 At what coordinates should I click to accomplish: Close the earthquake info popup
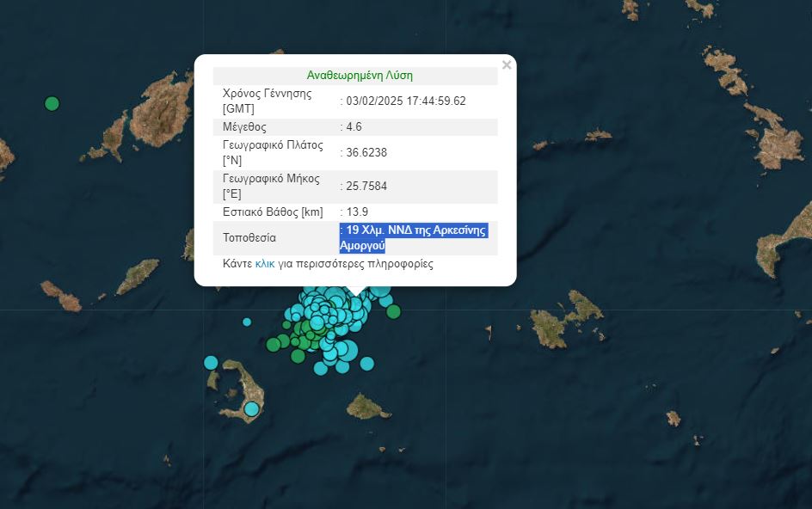click(507, 64)
